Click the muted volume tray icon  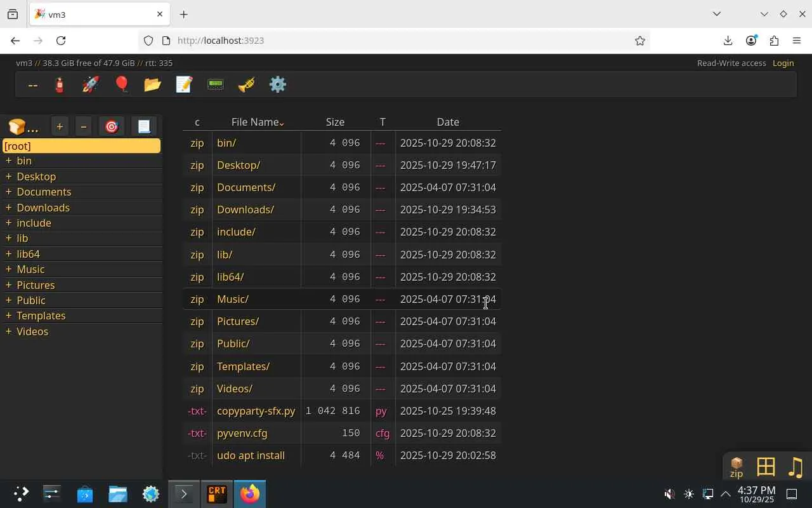669,494
